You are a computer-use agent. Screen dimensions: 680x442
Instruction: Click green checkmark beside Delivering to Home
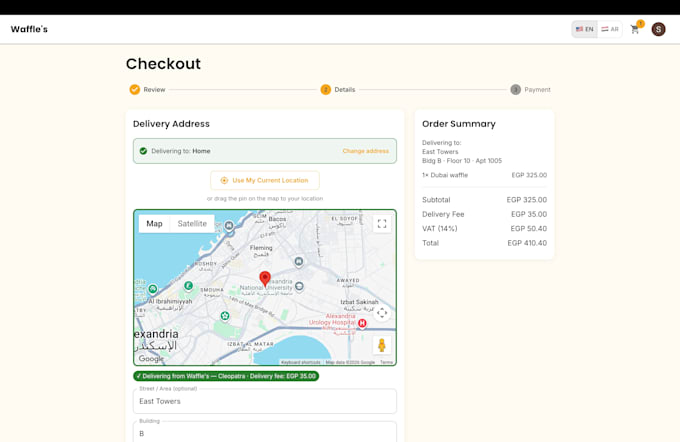point(143,151)
